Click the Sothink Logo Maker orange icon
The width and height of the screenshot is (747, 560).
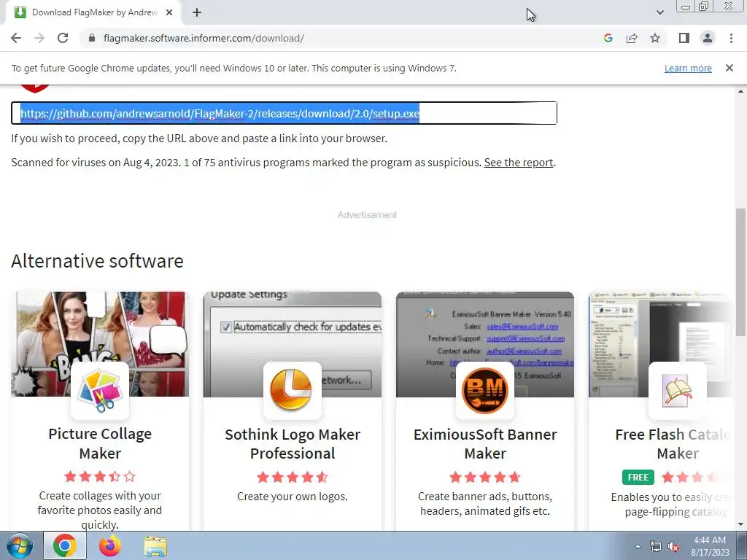(293, 391)
